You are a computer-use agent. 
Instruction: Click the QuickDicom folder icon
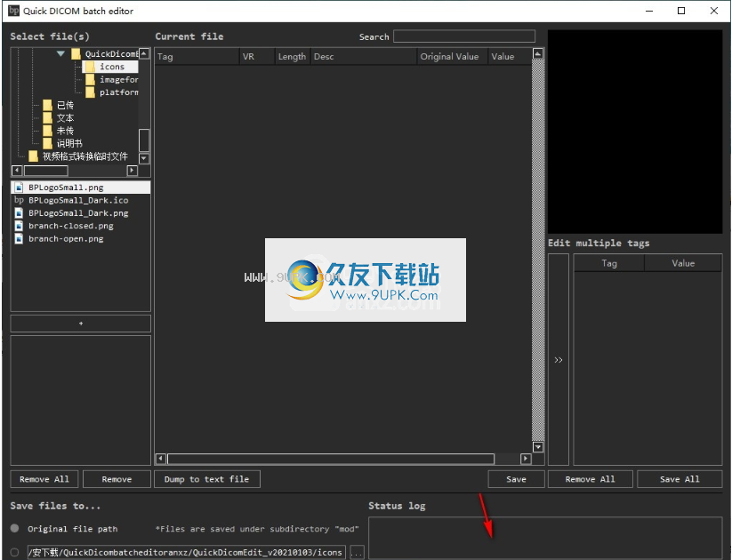point(76,54)
